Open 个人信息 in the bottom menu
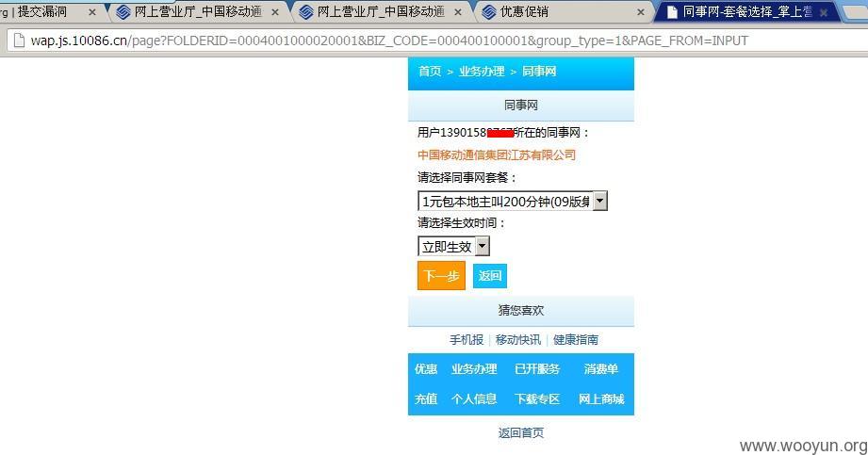Viewport: 868px width, 455px height. (x=474, y=398)
